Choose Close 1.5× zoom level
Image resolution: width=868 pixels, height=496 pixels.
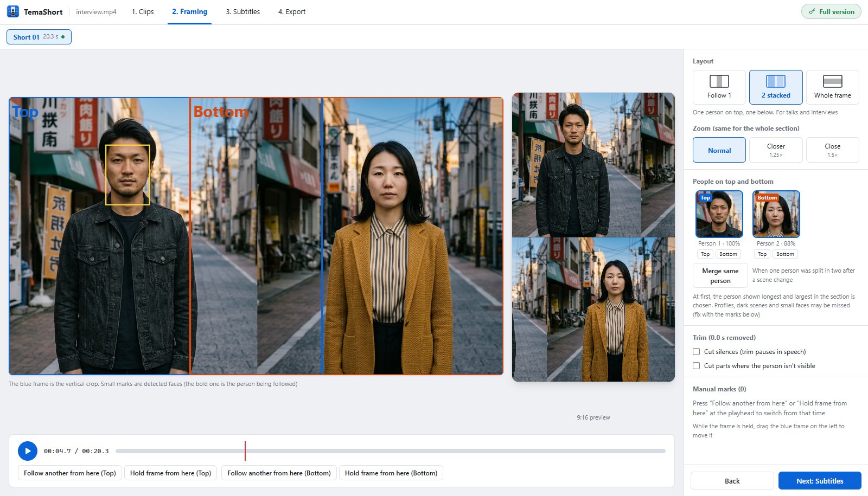(833, 150)
